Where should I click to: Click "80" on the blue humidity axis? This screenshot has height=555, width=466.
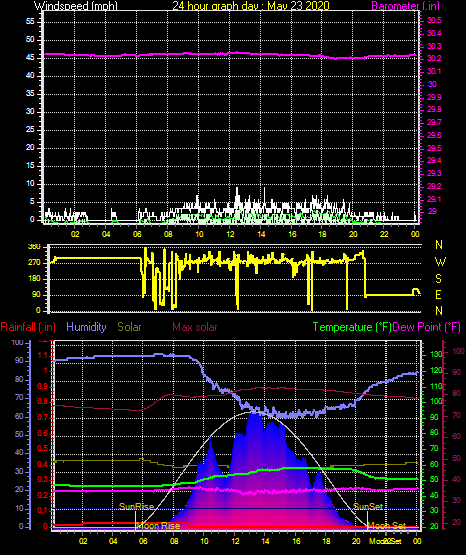[x=19, y=379]
